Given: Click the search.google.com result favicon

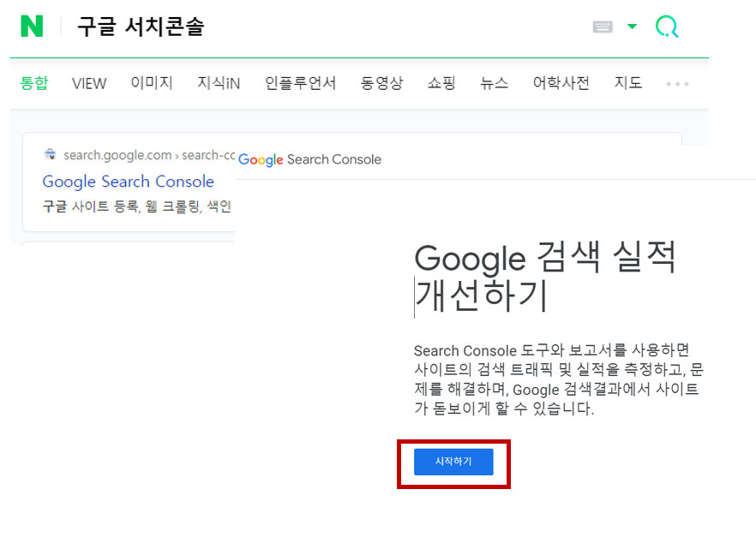Looking at the screenshot, I should [x=50, y=154].
